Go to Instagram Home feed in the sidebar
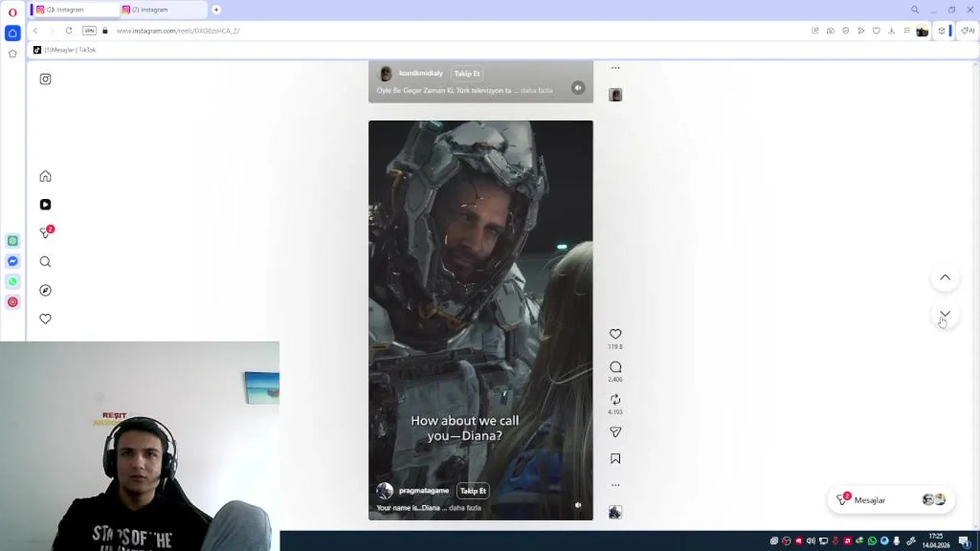The height and width of the screenshot is (551, 980). pos(45,176)
